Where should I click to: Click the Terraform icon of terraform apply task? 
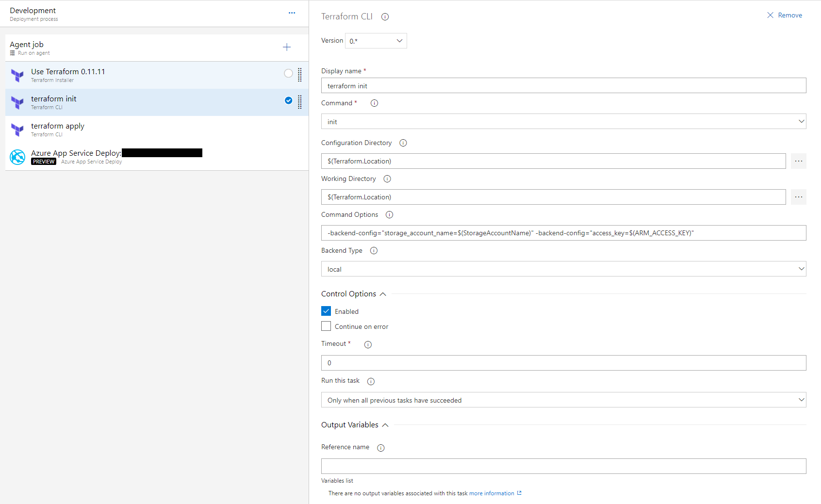17,130
